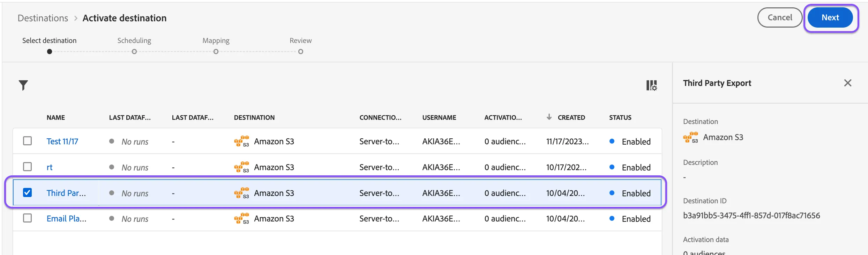Click the 0 audienc... cell in rt row
The height and width of the screenshot is (255, 868).
[x=505, y=167]
